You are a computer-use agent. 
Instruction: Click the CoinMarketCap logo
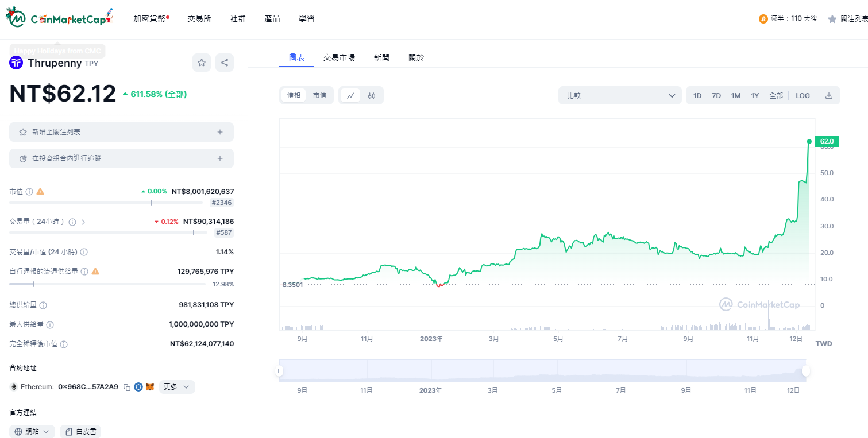pyautogui.click(x=59, y=18)
